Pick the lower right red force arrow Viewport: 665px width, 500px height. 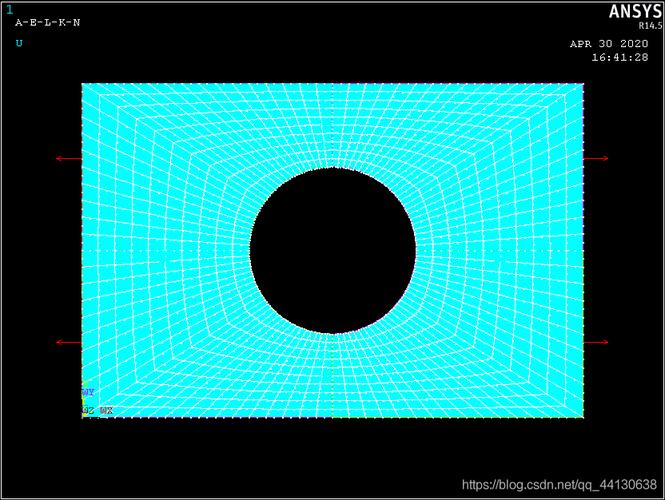click(x=596, y=342)
